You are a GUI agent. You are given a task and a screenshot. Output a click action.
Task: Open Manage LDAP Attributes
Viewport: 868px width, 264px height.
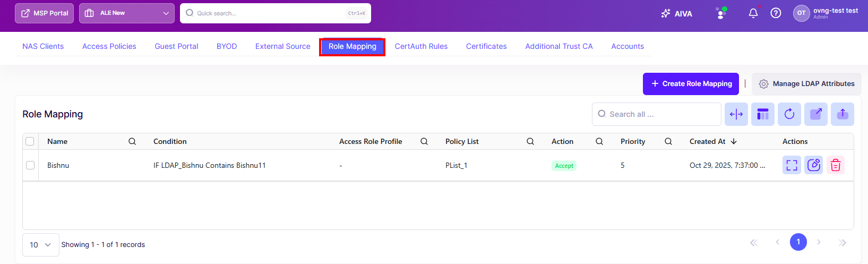coord(806,84)
